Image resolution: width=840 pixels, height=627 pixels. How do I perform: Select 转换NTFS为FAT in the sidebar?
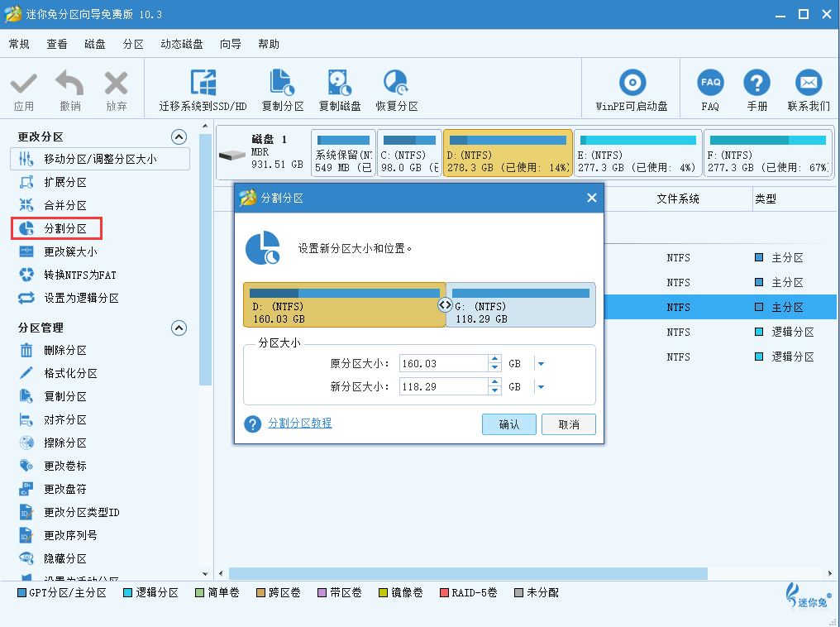(x=80, y=275)
